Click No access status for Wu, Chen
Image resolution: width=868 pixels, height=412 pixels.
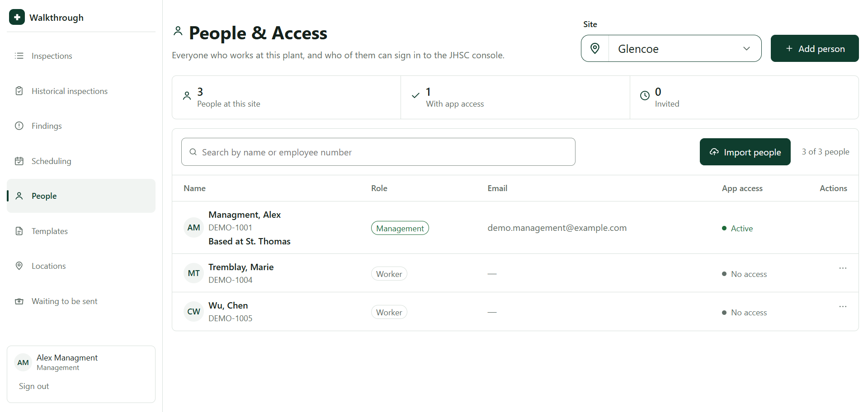[x=745, y=312]
